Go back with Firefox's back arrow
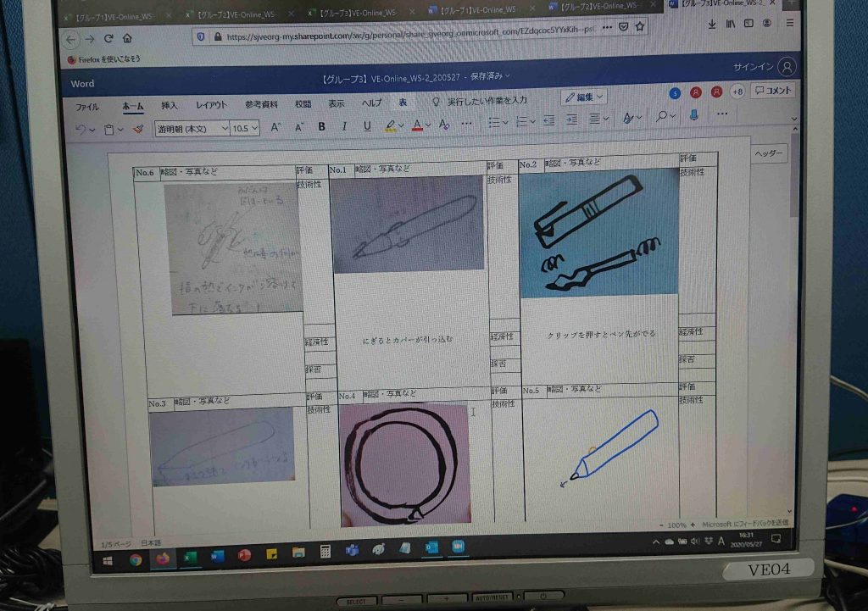Image resolution: width=868 pixels, height=611 pixels. coord(71,39)
